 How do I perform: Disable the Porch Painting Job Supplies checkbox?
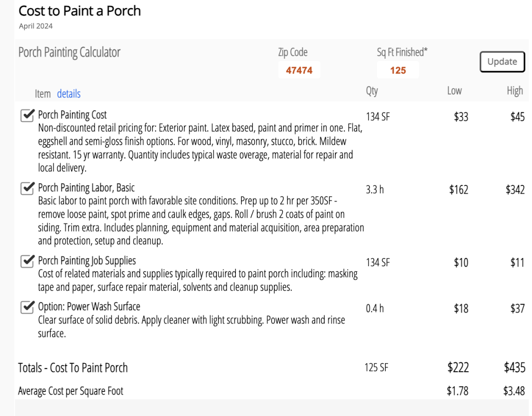[x=28, y=261]
